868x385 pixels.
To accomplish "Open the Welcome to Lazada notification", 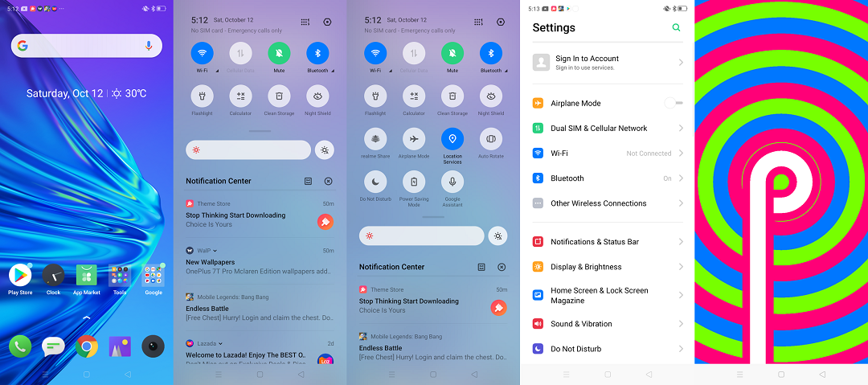I will pos(260,352).
